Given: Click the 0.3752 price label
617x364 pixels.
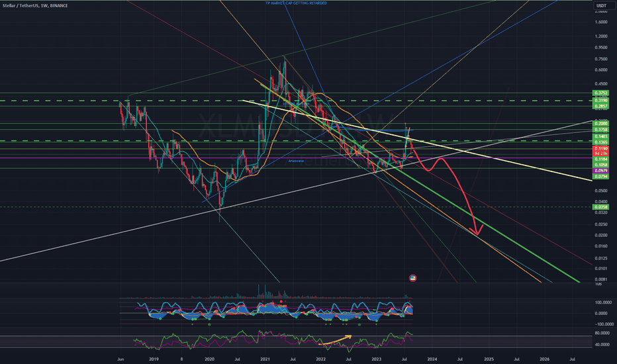Looking at the screenshot, I should (x=601, y=93).
